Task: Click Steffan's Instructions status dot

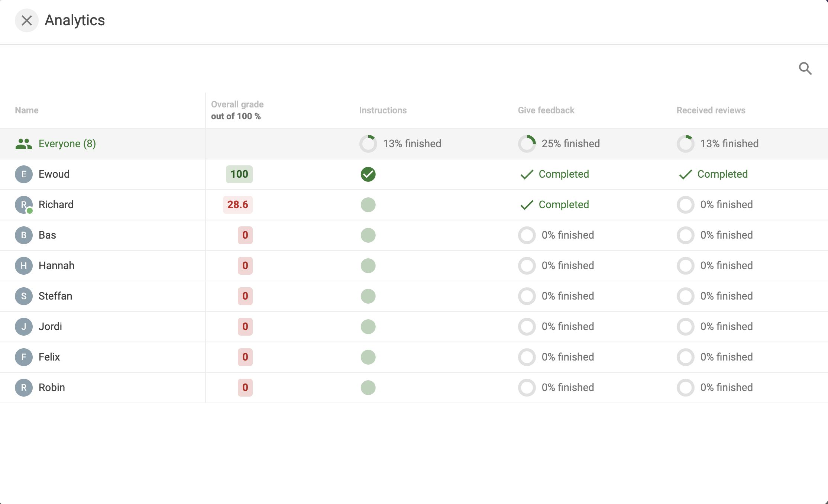Action: [x=368, y=296]
